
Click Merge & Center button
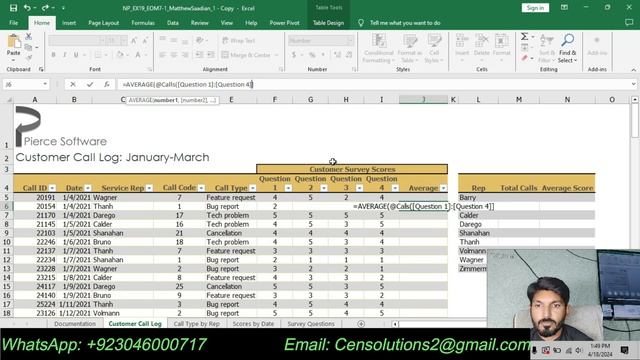click(x=246, y=55)
